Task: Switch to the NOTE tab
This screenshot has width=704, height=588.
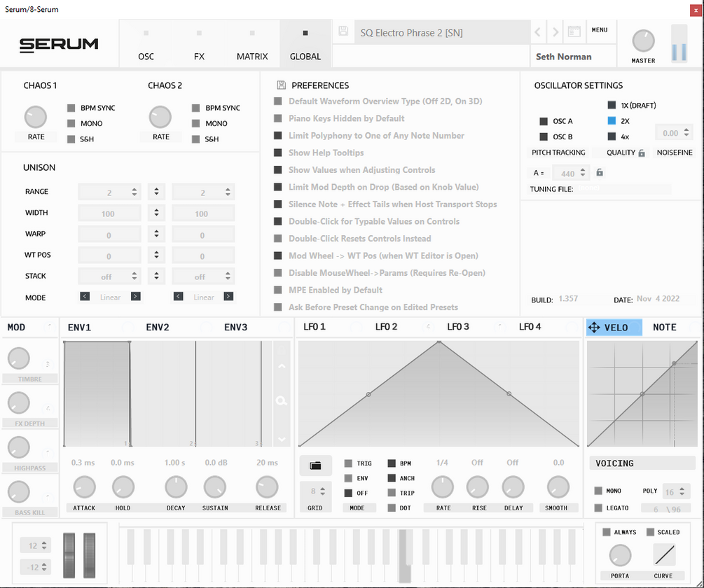Action: coord(665,328)
